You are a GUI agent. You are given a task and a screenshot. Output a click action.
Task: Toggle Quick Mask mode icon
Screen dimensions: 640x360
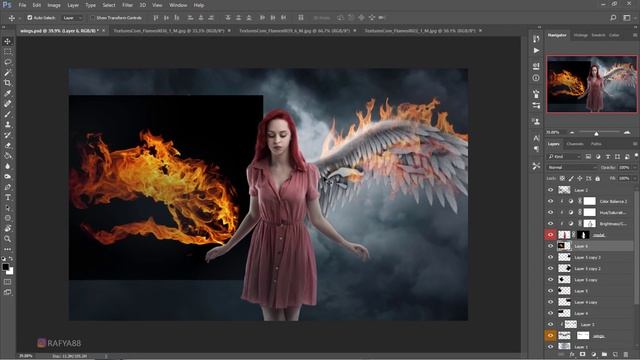(8, 282)
